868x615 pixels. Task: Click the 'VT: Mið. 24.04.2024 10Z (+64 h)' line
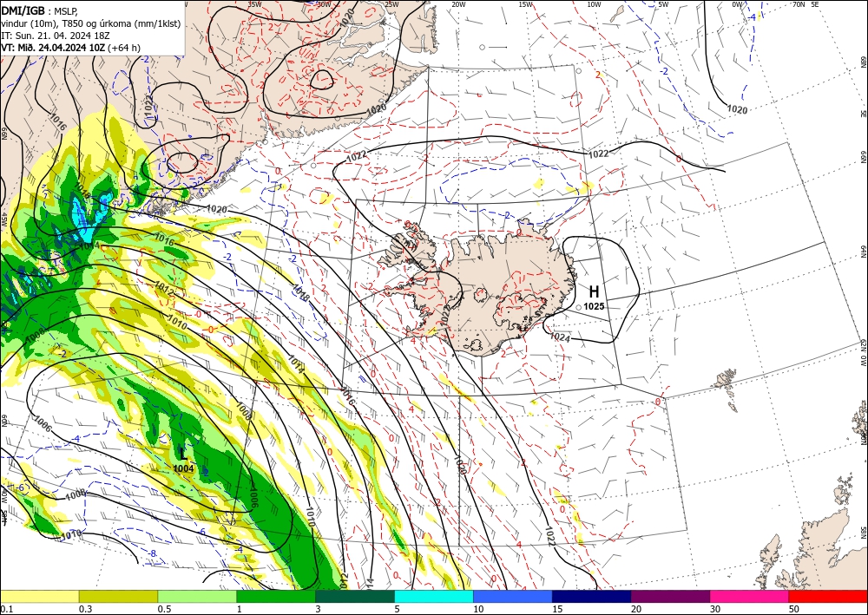[x=71, y=48]
